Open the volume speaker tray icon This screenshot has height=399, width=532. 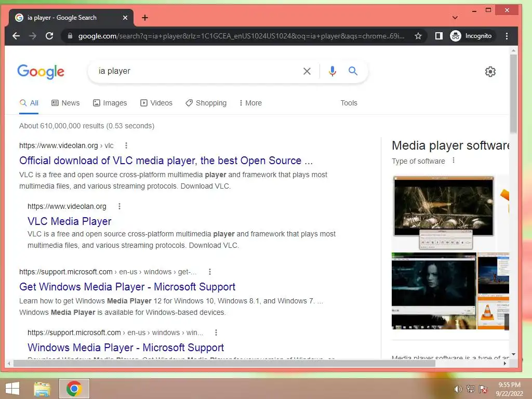[x=458, y=389]
